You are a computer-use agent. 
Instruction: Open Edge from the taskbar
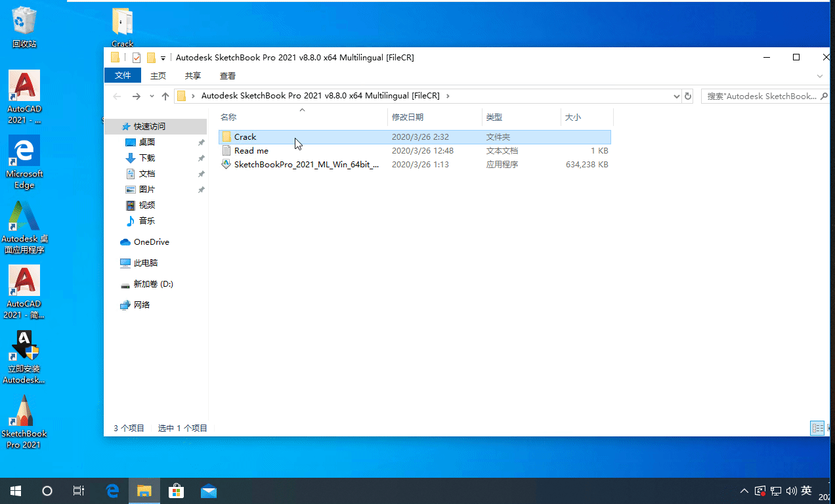click(113, 491)
